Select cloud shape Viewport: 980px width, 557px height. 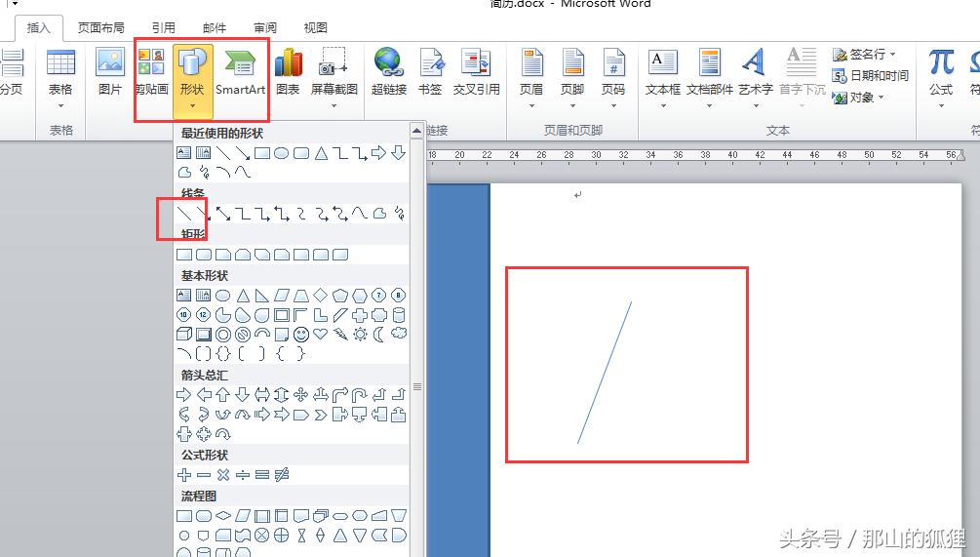(399, 334)
